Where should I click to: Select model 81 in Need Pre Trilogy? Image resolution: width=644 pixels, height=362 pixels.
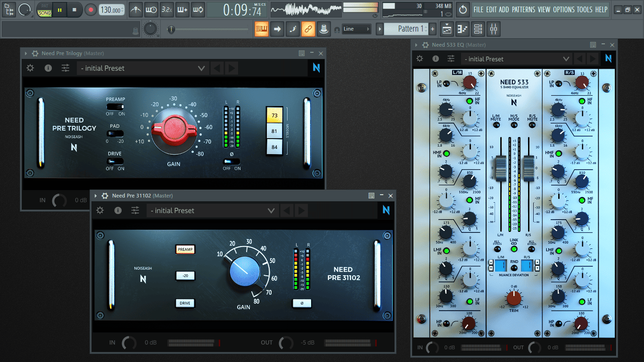[275, 131]
